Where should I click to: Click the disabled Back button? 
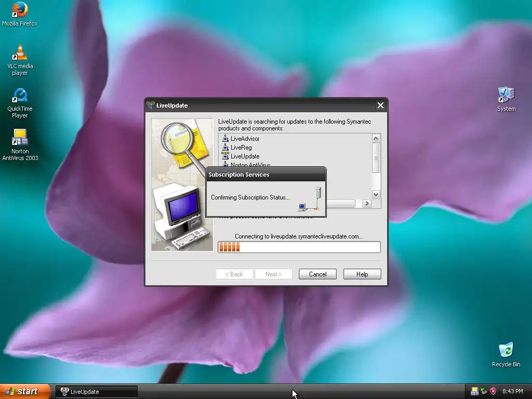tap(234, 274)
